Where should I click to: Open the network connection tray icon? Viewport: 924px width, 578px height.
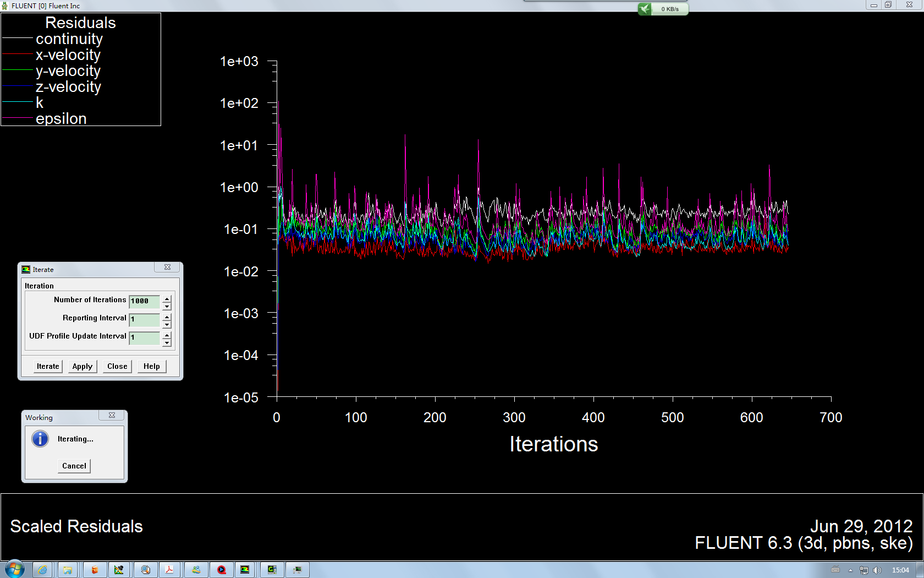(864, 570)
